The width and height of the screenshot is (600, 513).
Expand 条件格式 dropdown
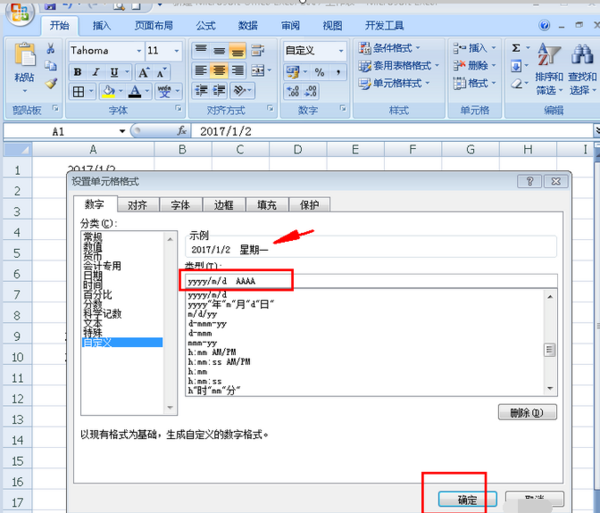(418, 48)
